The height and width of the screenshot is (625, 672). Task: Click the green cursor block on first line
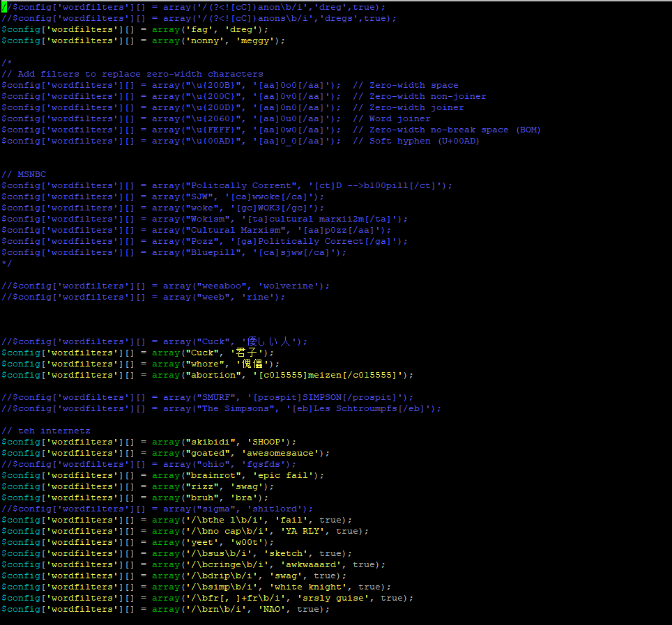(x=3, y=7)
